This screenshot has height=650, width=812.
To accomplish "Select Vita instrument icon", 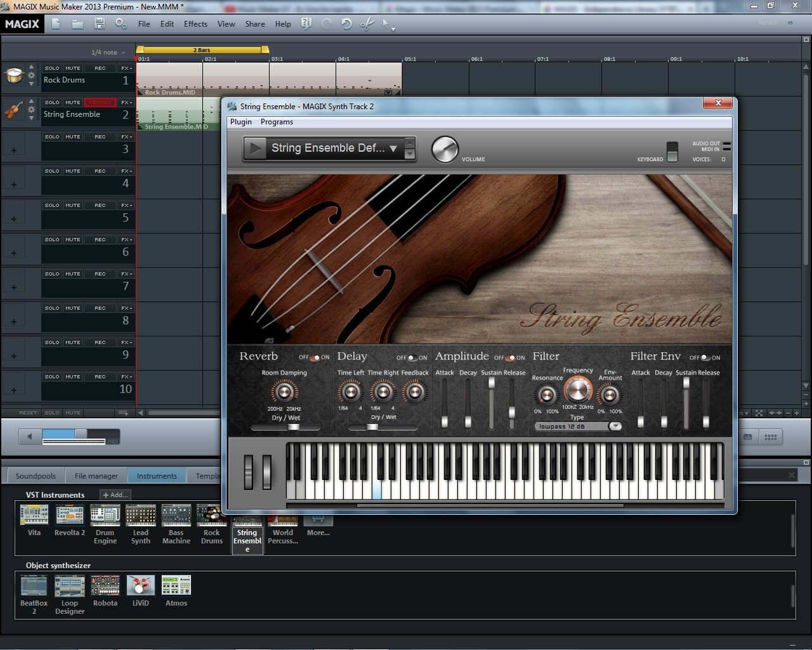I will click(34, 514).
